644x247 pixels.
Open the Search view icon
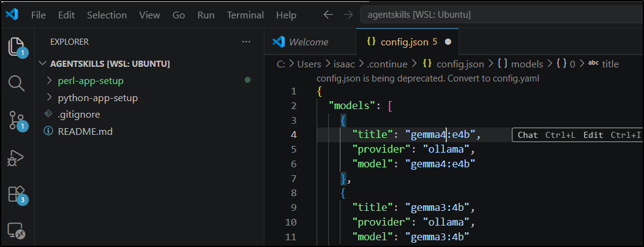pyautogui.click(x=17, y=83)
